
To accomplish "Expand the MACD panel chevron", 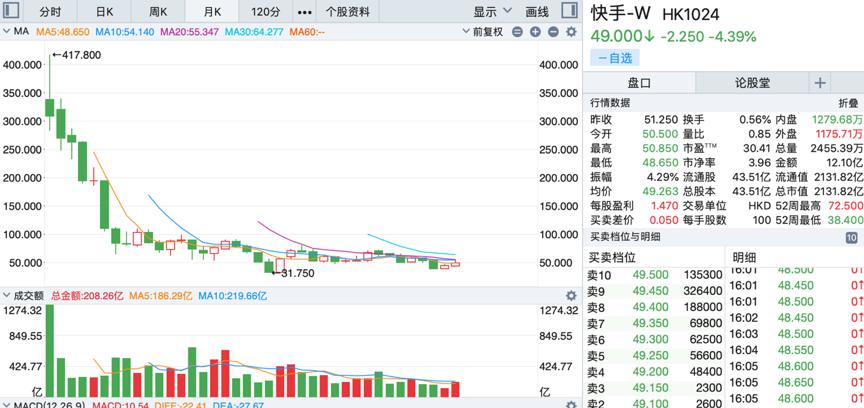I will click(x=7, y=405).
